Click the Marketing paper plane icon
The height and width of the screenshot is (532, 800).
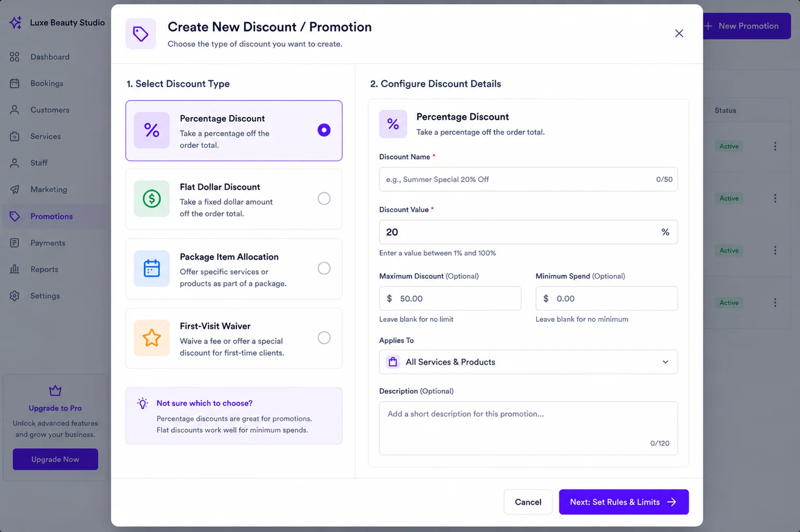pyautogui.click(x=15, y=189)
